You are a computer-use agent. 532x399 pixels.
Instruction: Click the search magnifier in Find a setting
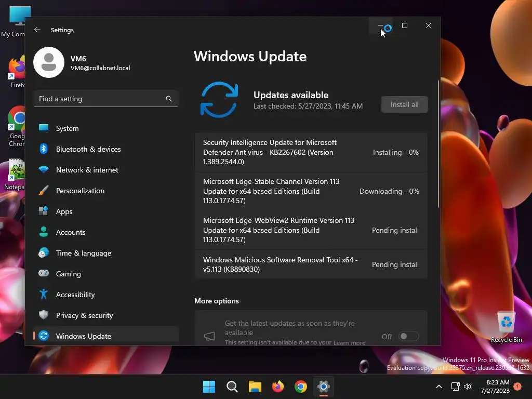tap(169, 99)
